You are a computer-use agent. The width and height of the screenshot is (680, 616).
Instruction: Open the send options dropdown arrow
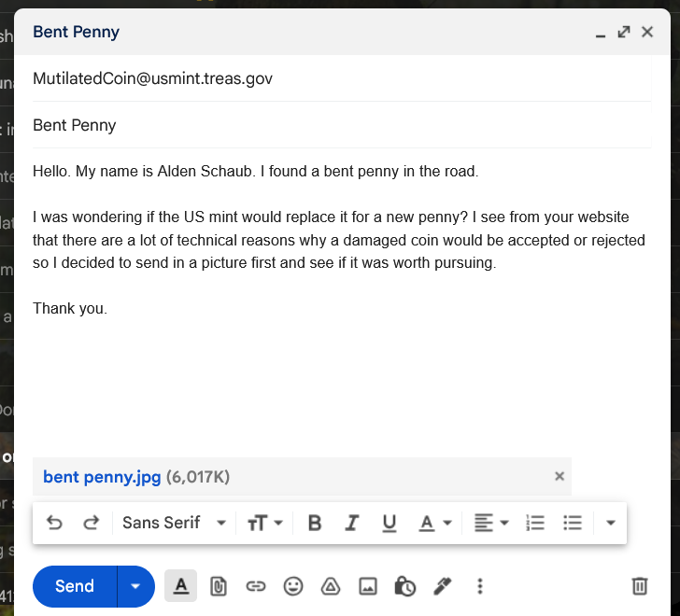[135, 586]
